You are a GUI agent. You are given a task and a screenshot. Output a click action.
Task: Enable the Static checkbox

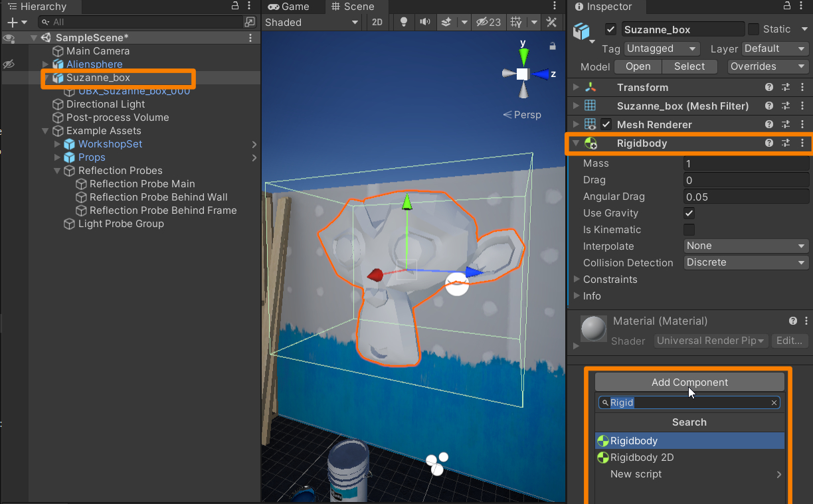coord(753,29)
